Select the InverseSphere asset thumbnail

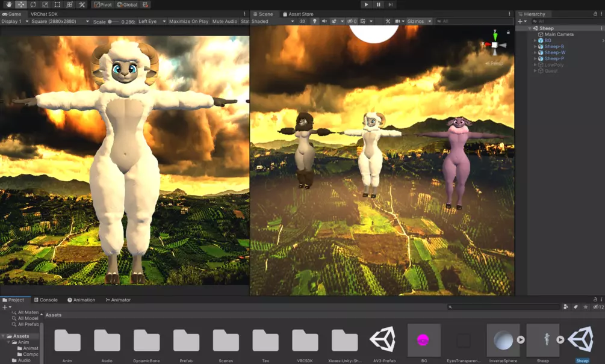503,341
